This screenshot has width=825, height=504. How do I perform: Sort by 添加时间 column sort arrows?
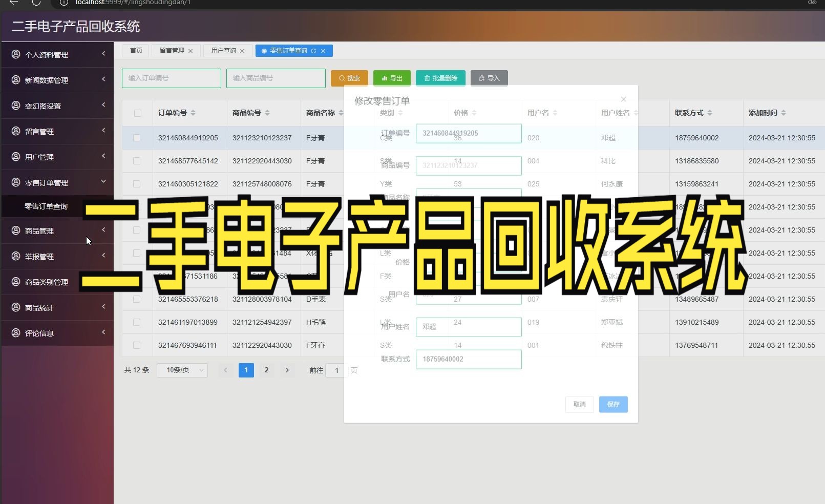[784, 113]
